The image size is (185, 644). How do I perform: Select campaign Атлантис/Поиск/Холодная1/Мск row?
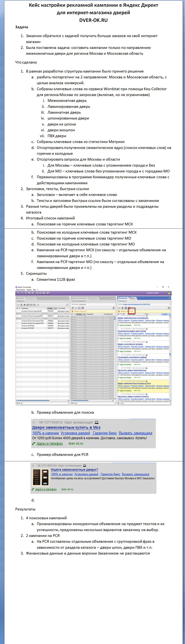[42, 321]
